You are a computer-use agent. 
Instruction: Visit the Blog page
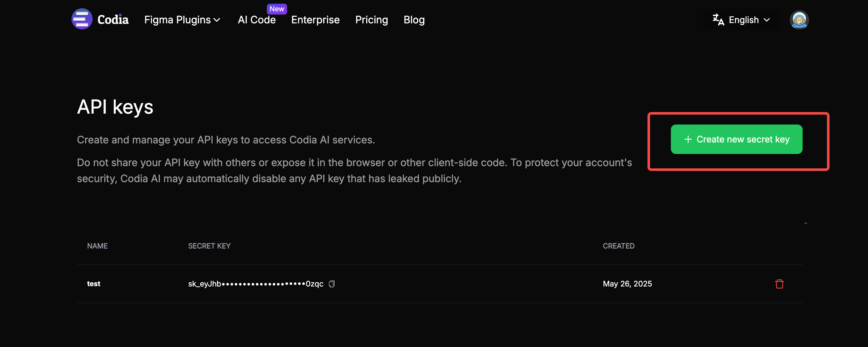[x=414, y=20]
